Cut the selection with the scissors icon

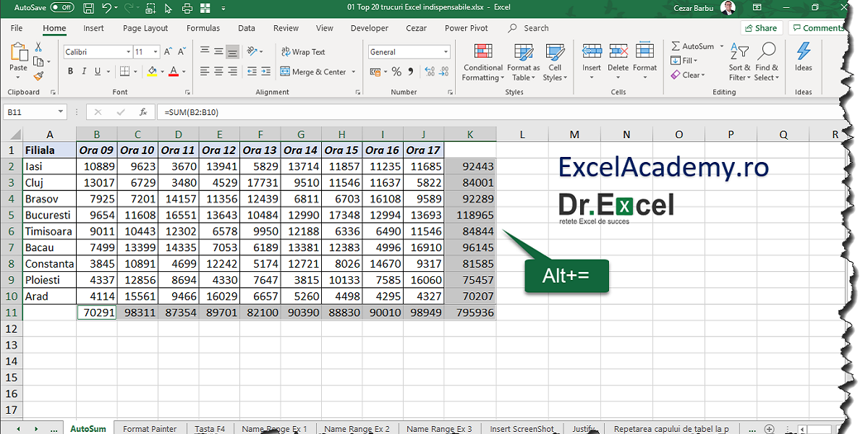(x=38, y=47)
